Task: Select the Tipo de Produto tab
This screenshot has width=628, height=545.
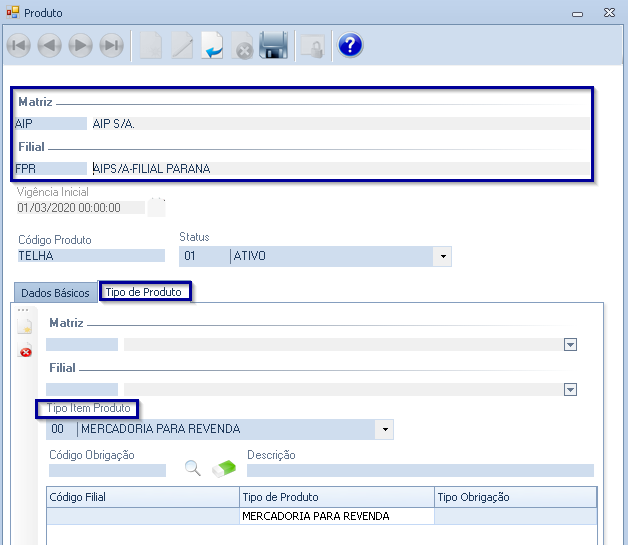Action: click(145, 292)
